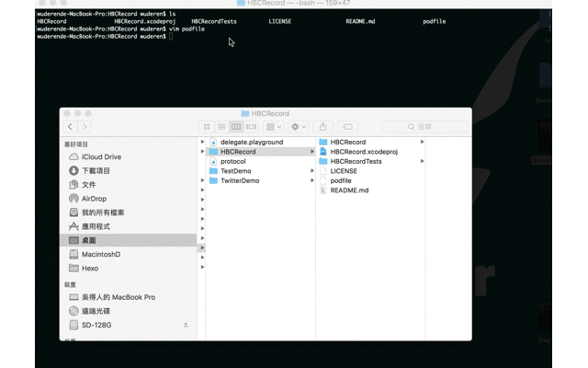Screen dimensions: 588x368
Task: Go back with the Finder back arrow
Action: 70,127
